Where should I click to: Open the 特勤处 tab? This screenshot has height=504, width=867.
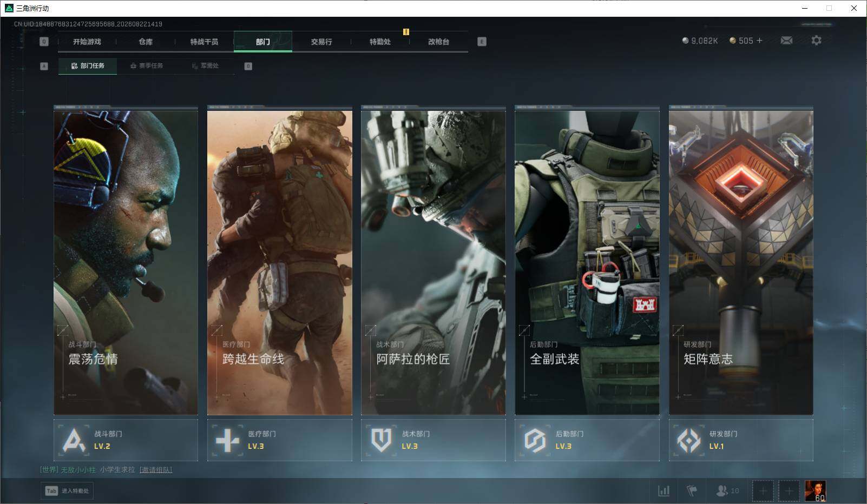(x=380, y=42)
